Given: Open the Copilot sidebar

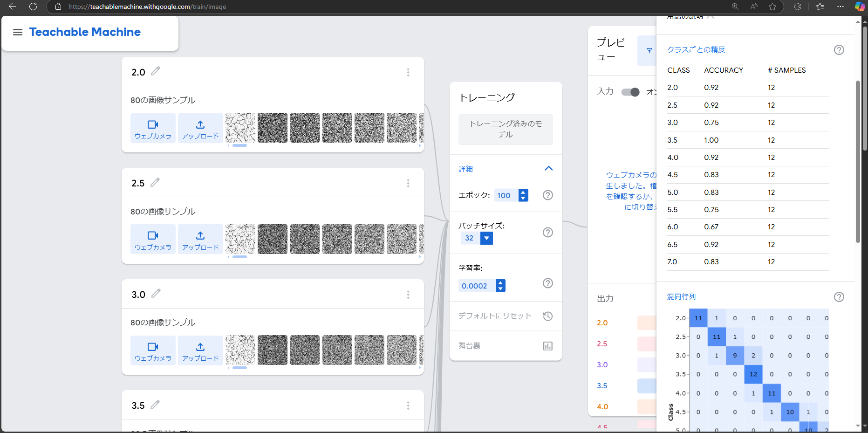Looking at the screenshot, I should click(x=860, y=7).
